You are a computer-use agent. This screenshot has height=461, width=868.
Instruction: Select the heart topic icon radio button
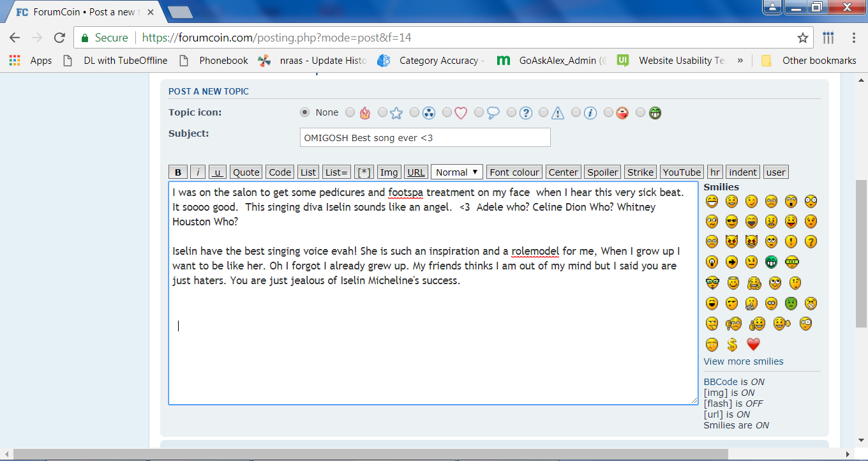coord(447,112)
